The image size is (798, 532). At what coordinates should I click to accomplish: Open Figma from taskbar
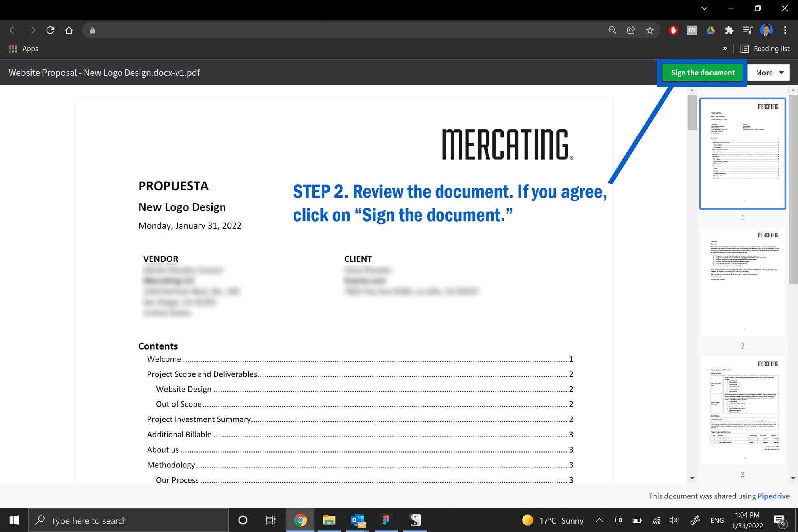click(386, 520)
